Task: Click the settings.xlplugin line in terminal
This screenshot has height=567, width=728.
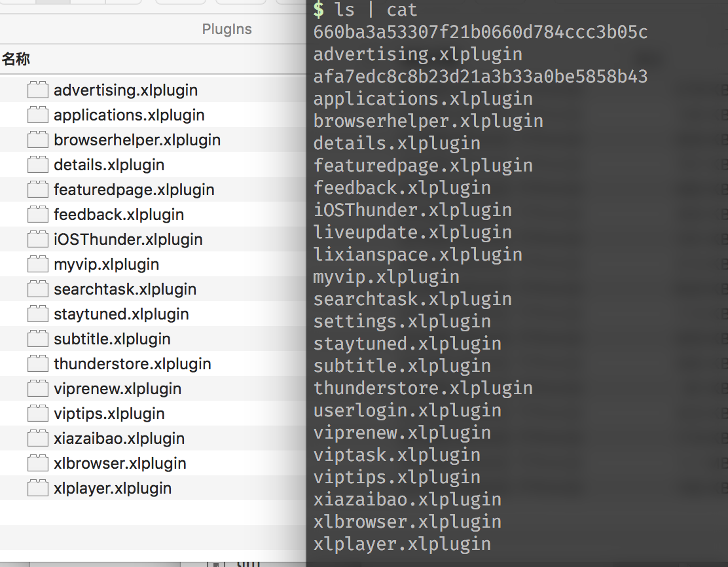Action: coord(402,321)
